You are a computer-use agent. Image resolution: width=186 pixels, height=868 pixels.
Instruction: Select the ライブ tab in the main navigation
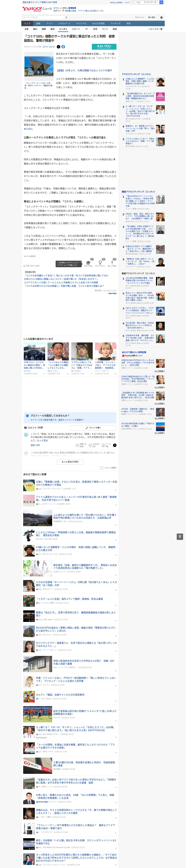tap(49, 24)
